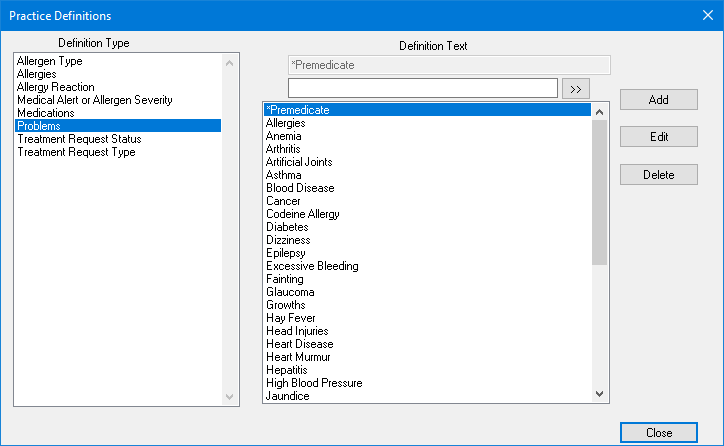Choose Excessive Bleeding from definitions
The height and width of the screenshot is (446, 724).
click(312, 266)
